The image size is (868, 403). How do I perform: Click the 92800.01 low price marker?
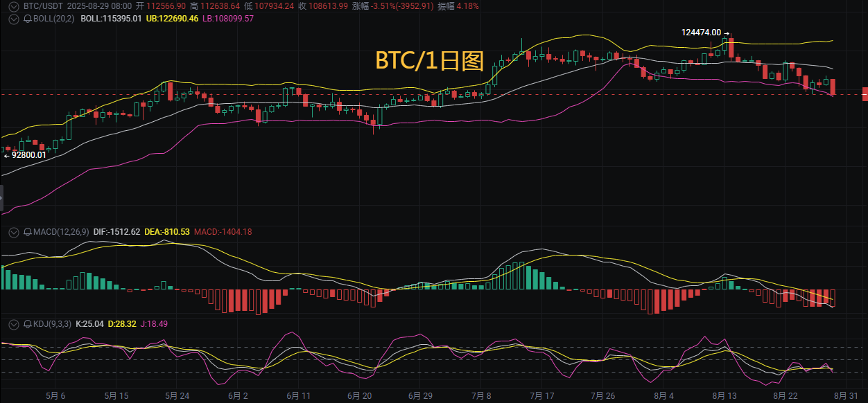29,155
